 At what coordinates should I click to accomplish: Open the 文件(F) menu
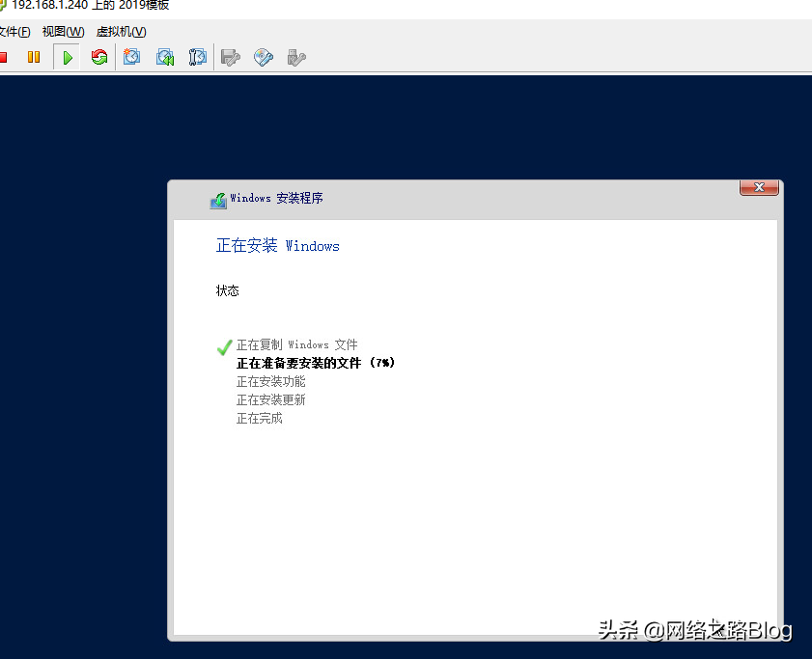[14, 32]
